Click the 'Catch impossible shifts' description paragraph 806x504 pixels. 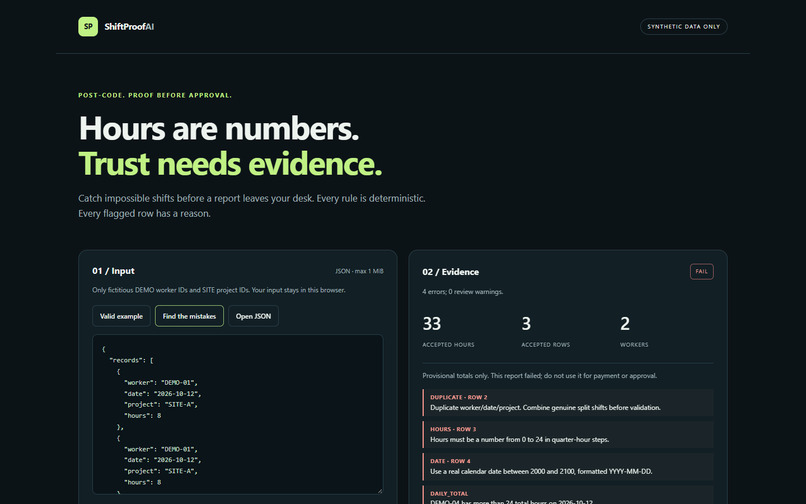point(252,206)
